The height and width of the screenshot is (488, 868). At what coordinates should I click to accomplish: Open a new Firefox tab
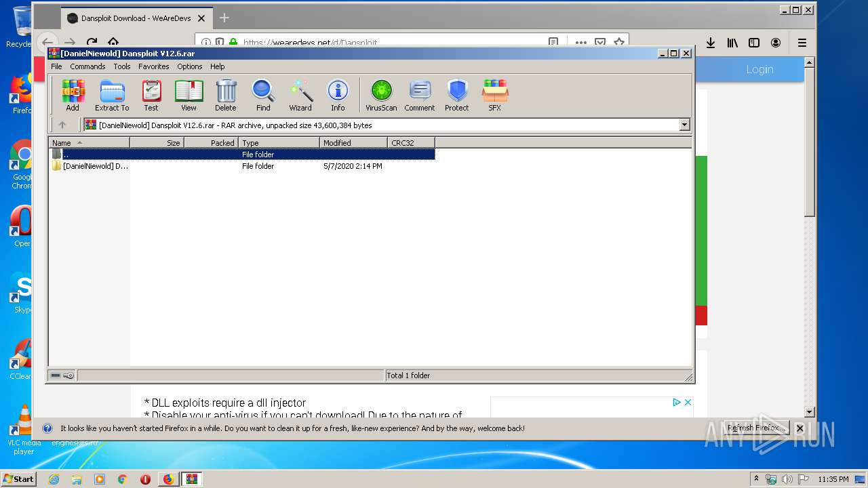pos(224,18)
